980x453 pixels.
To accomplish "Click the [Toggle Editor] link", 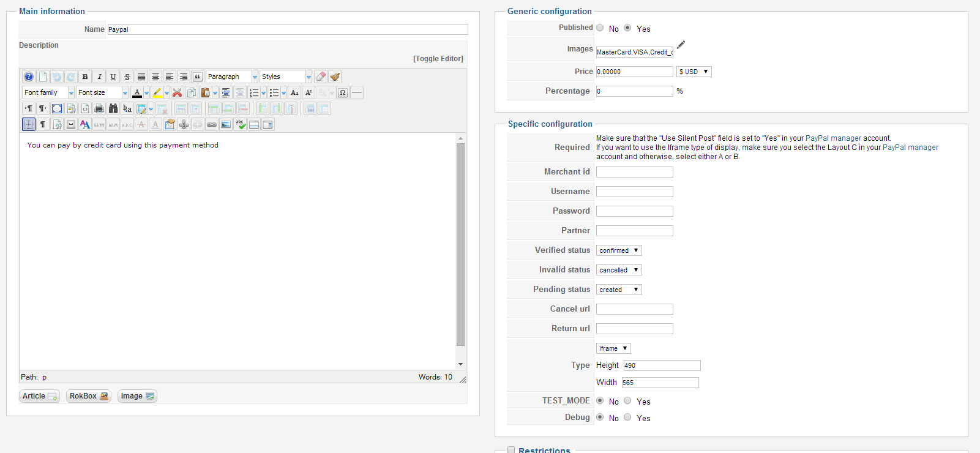I will click(438, 59).
